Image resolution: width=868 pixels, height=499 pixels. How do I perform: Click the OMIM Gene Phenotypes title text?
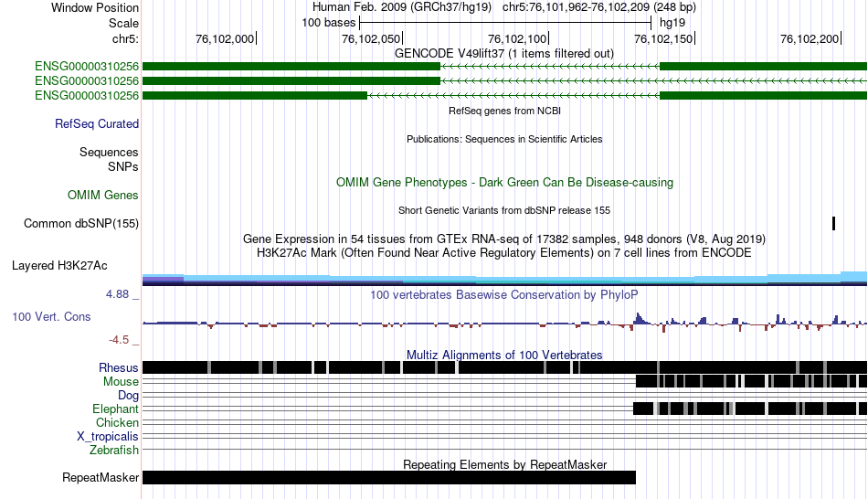click(x=505, y=182)
